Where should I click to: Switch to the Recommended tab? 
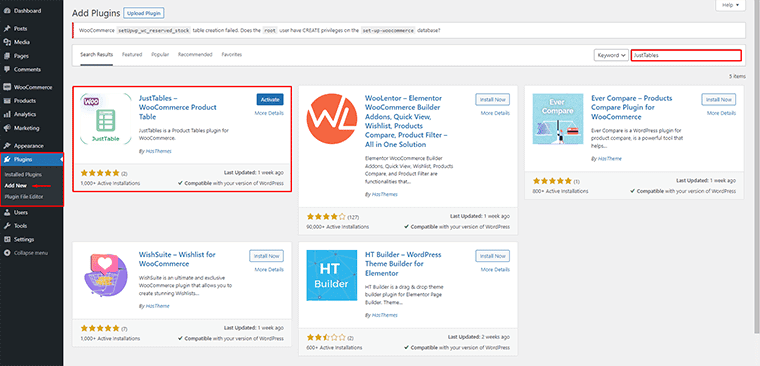pos(195,55)
